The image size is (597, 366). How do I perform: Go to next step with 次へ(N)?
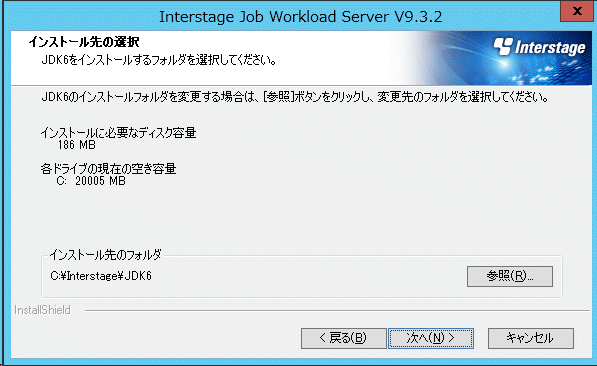(x=431, y=338)
